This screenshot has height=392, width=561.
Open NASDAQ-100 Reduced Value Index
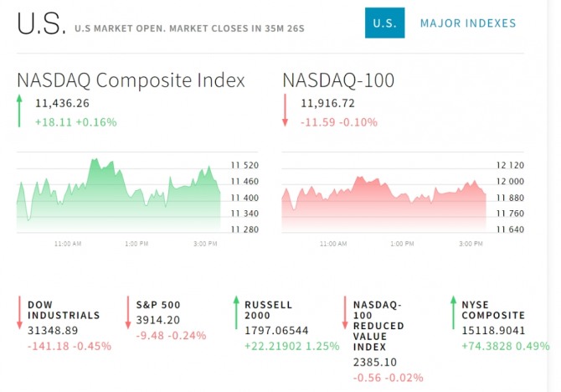coord(378,326)
